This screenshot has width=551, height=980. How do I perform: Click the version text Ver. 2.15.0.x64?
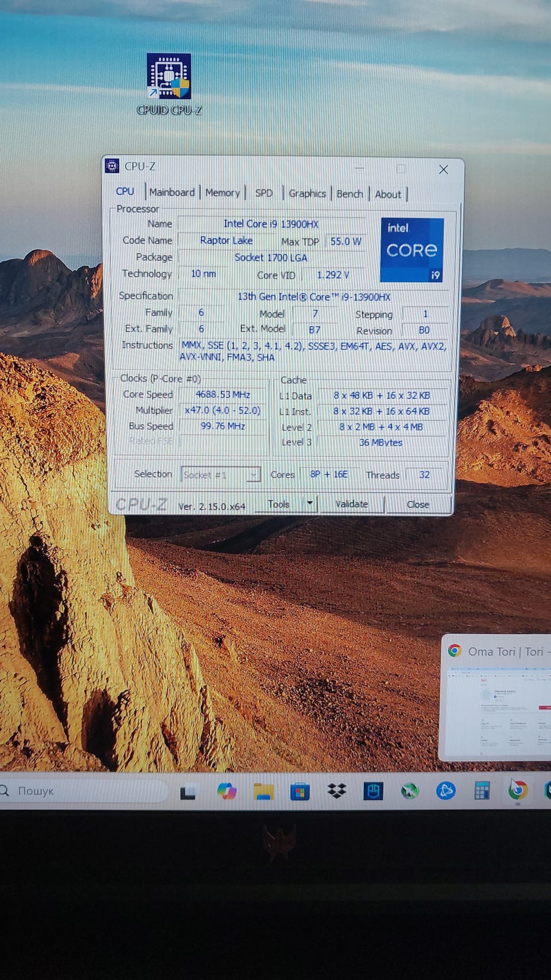tap(212, 506)
